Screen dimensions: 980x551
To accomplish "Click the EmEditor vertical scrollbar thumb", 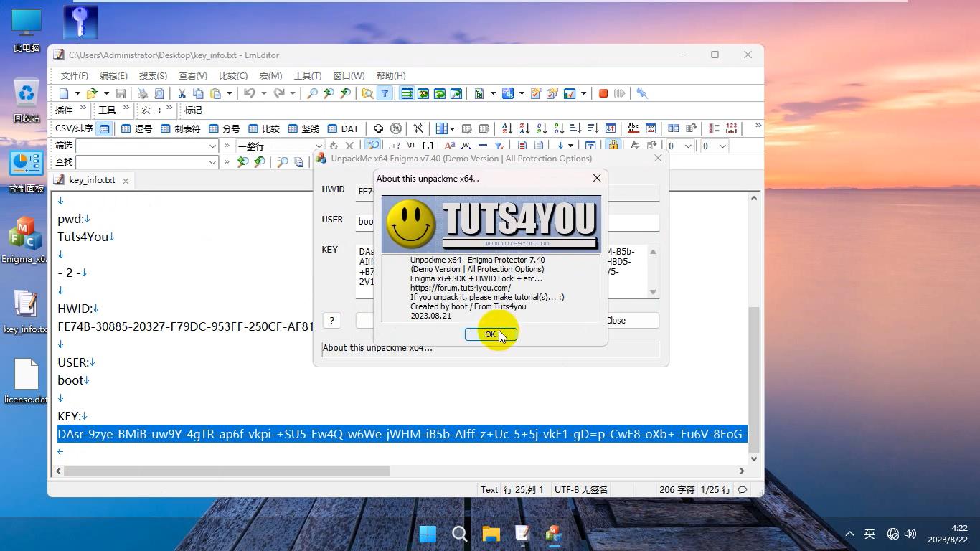I will coord(753,378).
